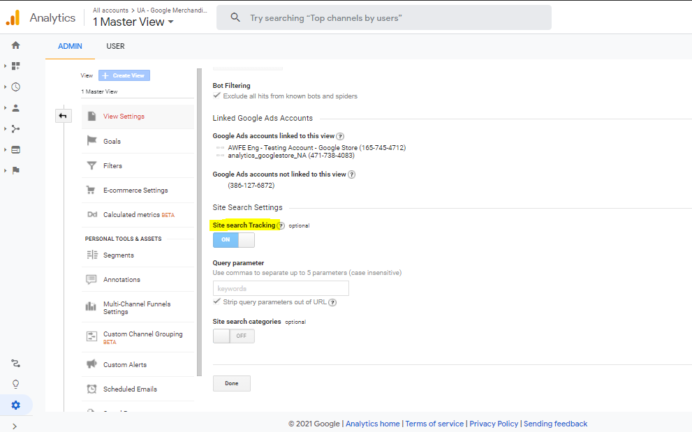
Task: Open the Realtime clock icon
Action: 16,87
